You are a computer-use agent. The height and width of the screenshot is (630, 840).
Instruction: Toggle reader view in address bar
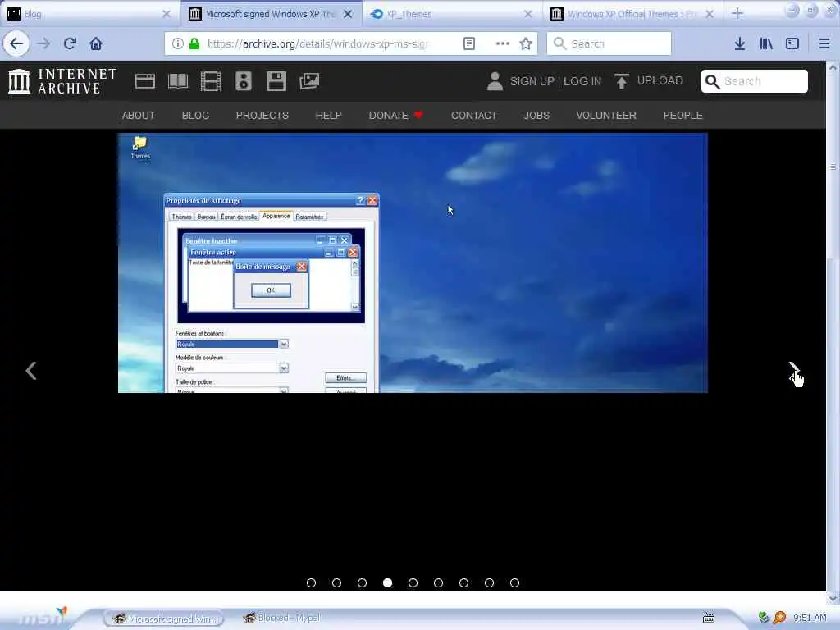click(468, 44)
